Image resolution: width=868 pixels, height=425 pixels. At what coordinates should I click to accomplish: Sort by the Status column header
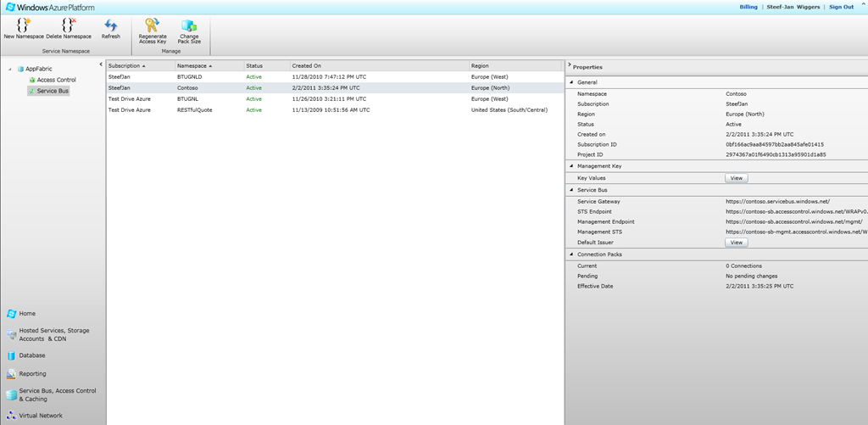point(267,66)
